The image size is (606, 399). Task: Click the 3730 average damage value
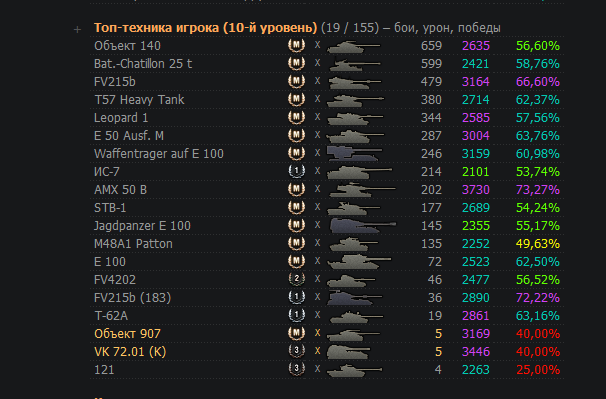click(x=476, y=189)
